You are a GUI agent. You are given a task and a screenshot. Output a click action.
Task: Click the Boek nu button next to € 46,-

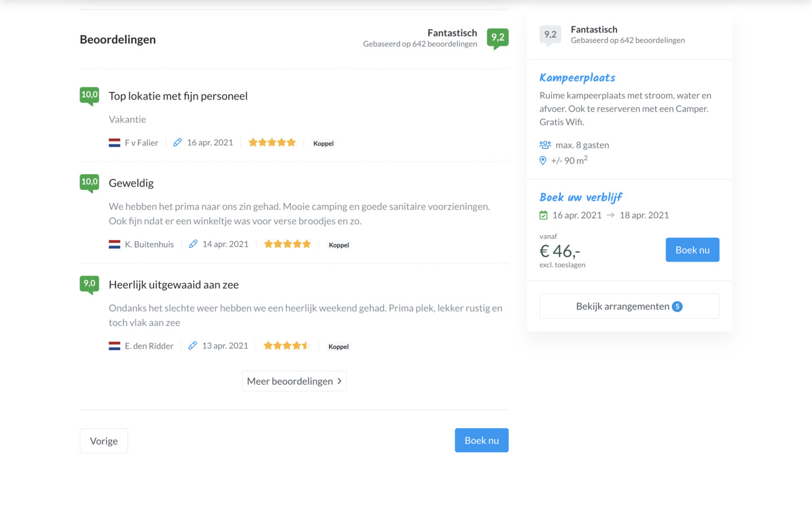(x=692, y=250)
